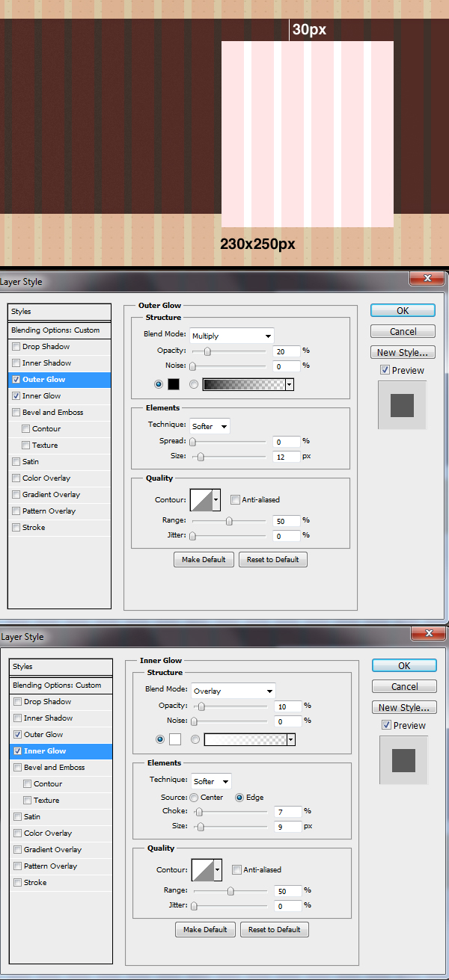Click Make Default in Outer Glow dialog
The image size is (449, 980).
[x=204, y=559]
